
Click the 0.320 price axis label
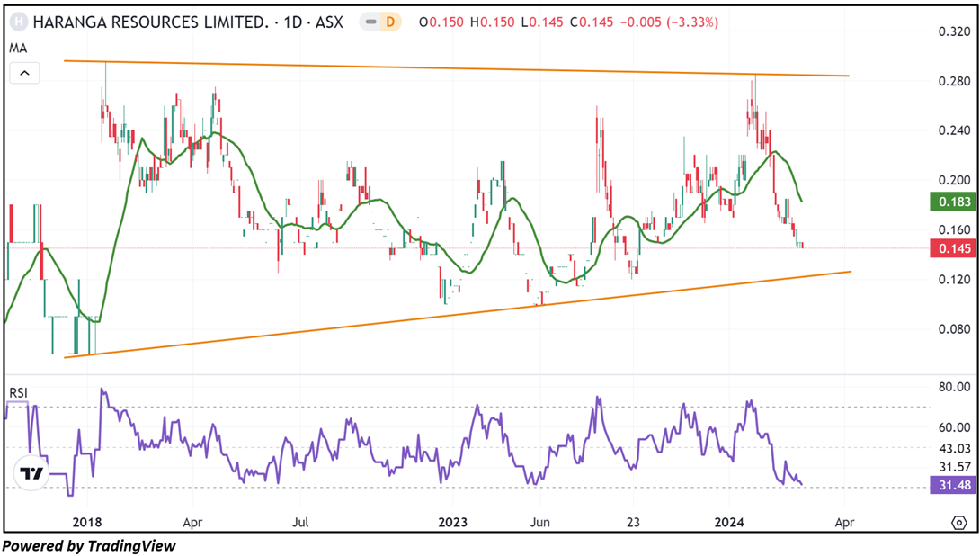pos(954,31)
